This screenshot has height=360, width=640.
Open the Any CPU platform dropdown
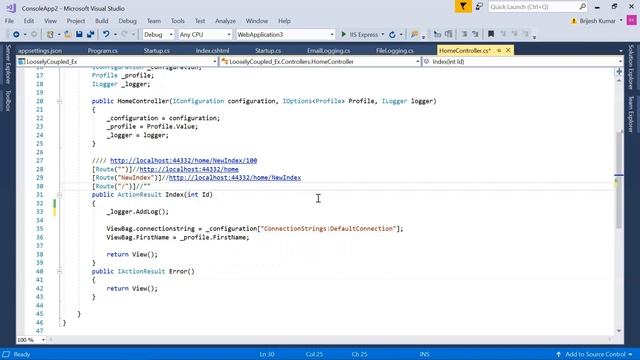point(229,35)
